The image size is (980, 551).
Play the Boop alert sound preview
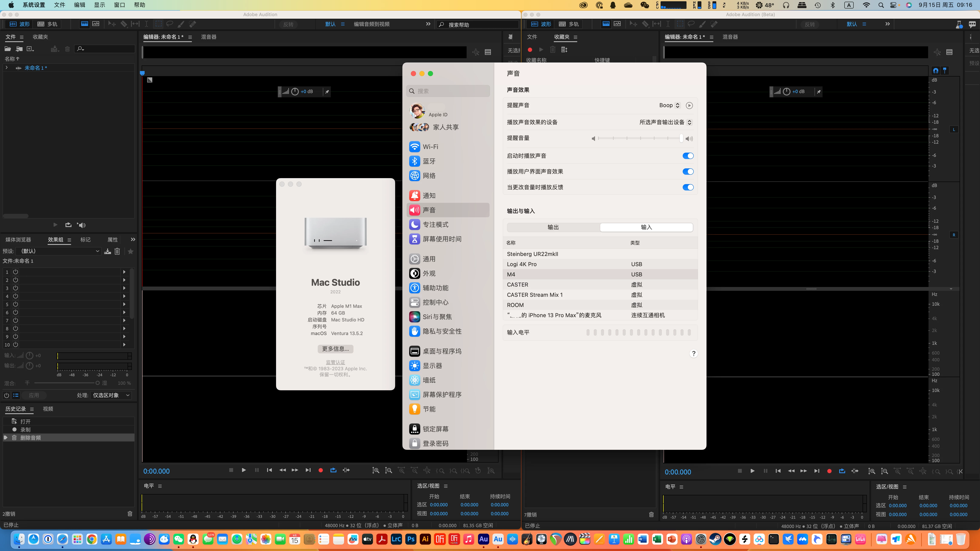point(689,105)
